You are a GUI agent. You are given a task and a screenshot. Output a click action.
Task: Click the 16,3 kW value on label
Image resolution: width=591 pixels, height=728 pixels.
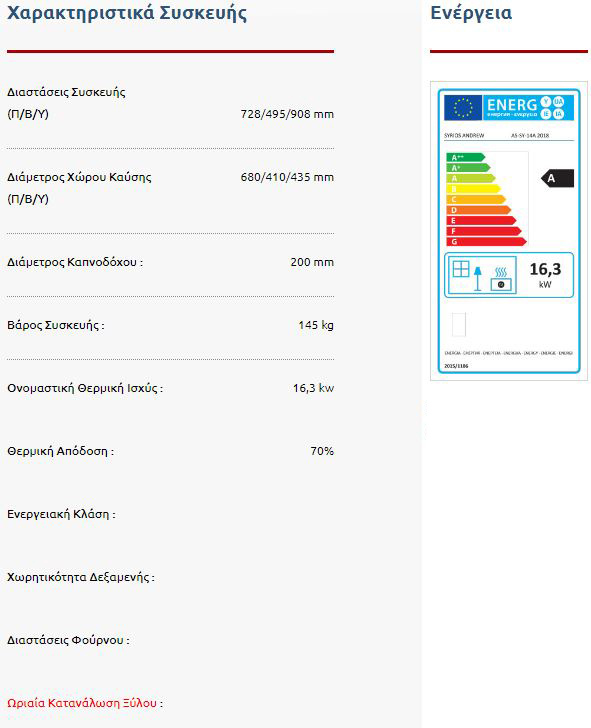(546, 275)
